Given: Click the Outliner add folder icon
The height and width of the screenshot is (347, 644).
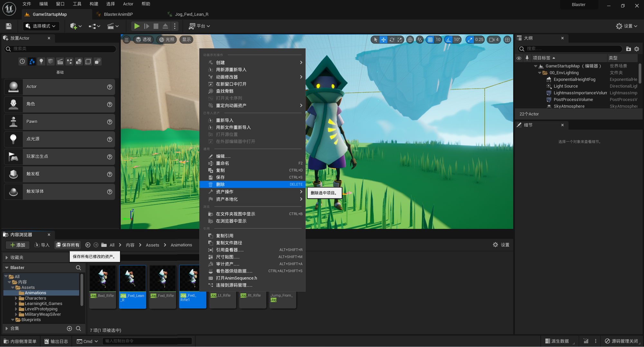Looking at the screenshot, I should (628, 49).
